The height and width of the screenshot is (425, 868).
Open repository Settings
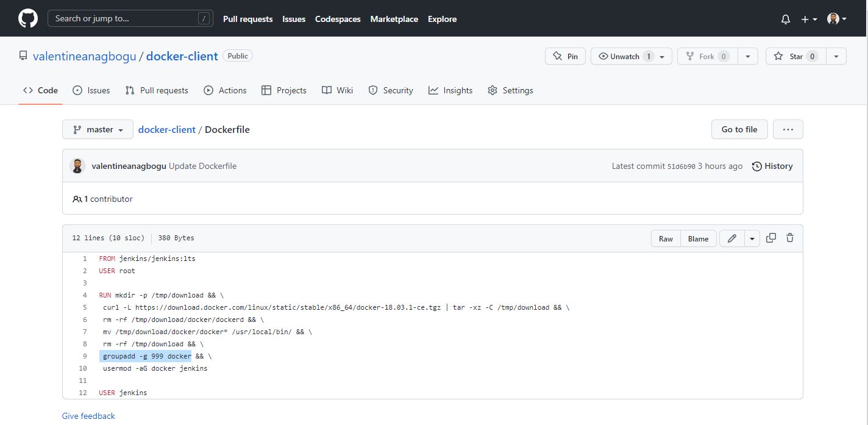point(511,90)
